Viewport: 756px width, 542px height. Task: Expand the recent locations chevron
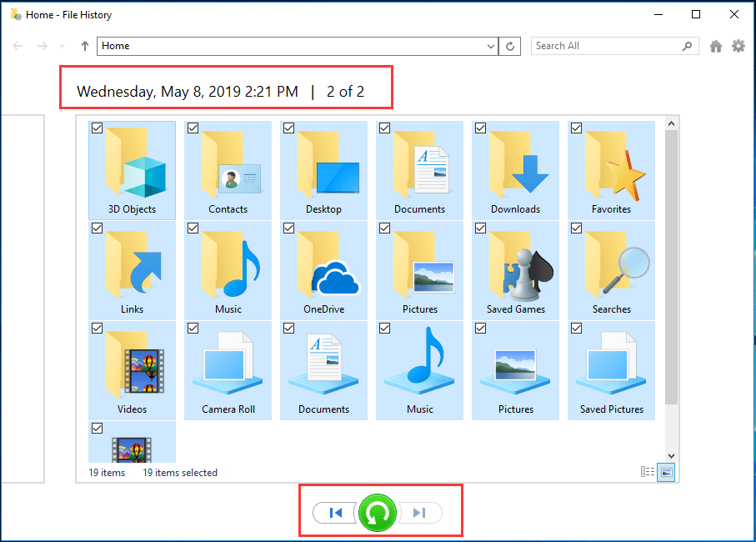(x=62, y=46)
